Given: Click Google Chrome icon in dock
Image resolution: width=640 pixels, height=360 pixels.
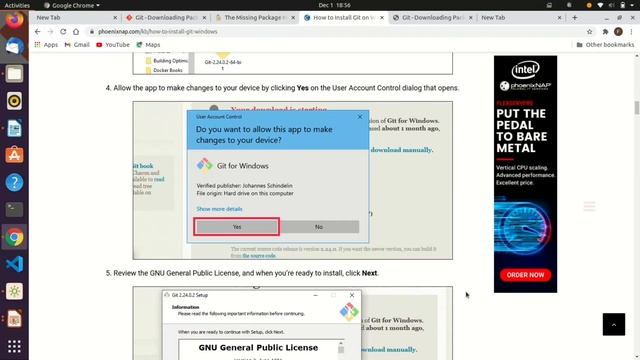Looking at the screenshot, I should pyautogui.click(x=14, y=237).
